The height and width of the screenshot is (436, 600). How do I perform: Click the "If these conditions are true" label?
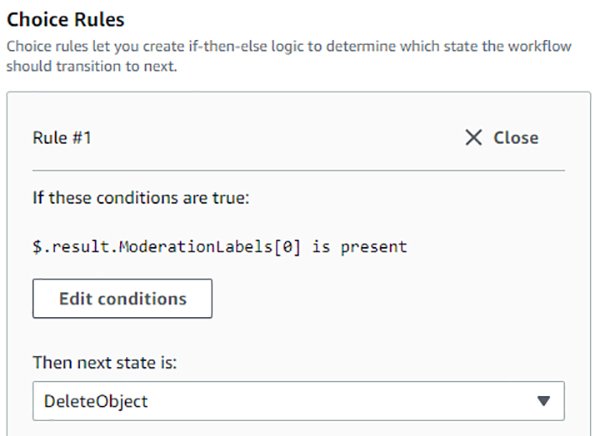(140, 198)
